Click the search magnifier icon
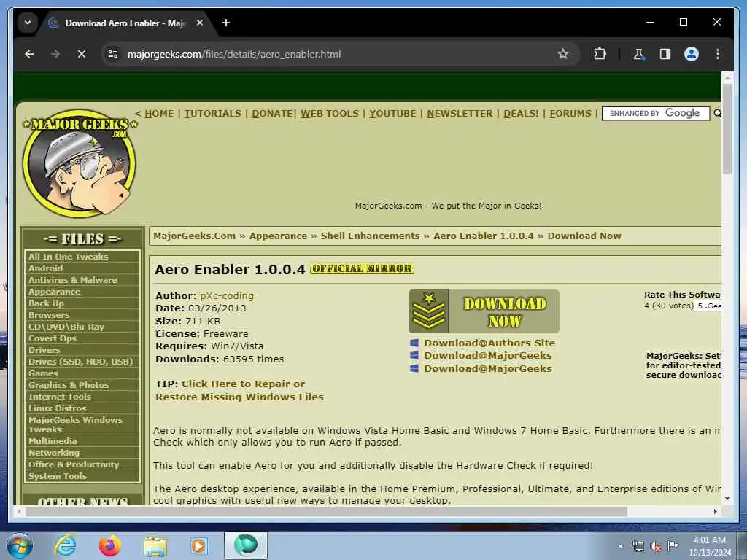Image resolution: width=747 pixels, height=560 pixels. pyautogui.click(x=718, y=113)
